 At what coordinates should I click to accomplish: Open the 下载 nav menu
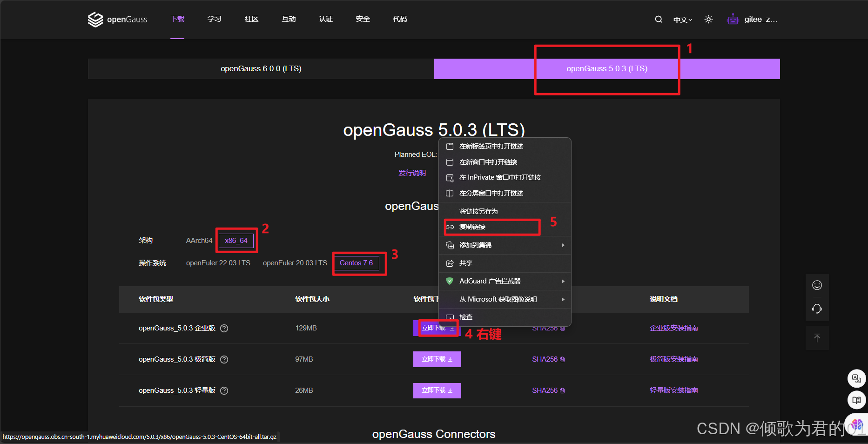(x=177, y=19)
